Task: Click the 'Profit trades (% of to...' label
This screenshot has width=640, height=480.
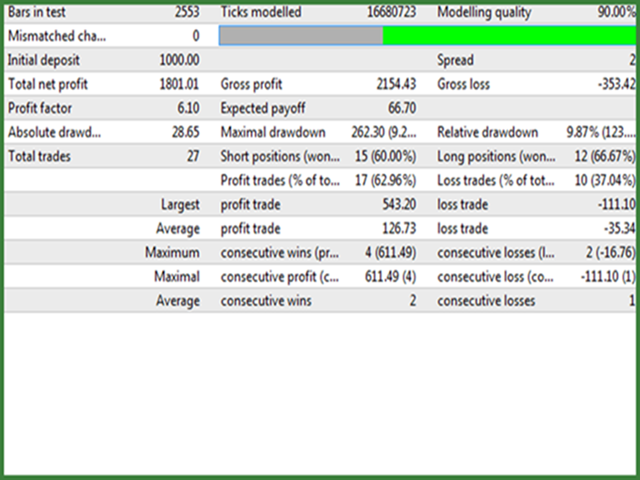Action: click(x=280, y=180)
